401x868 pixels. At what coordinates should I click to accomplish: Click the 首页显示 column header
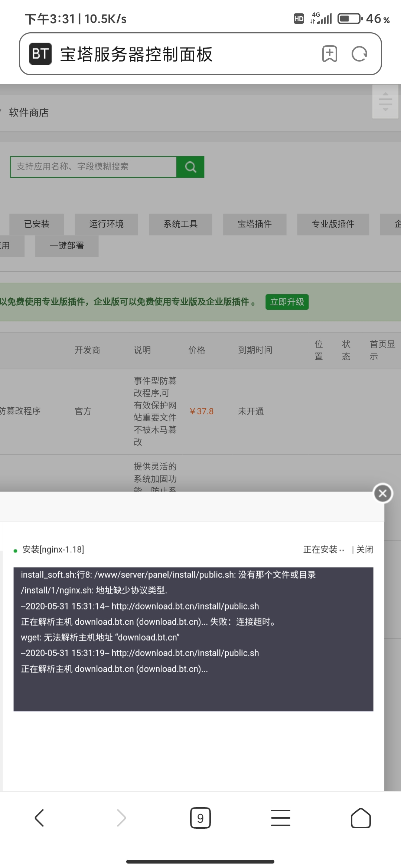[382, 350]
